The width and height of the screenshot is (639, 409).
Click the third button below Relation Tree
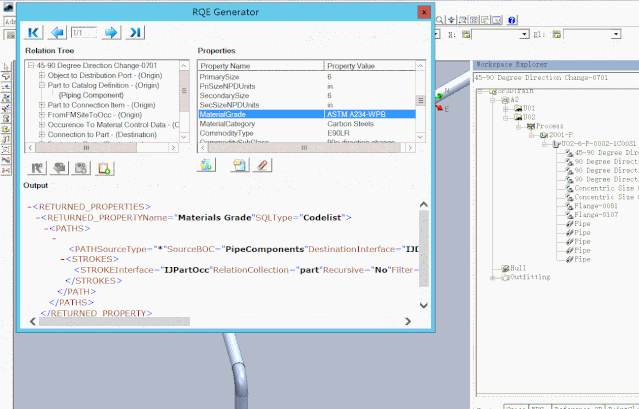81,168
